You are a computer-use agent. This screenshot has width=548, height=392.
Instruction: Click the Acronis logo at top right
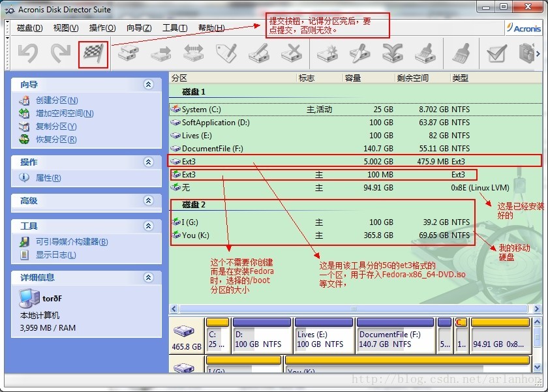pos(523,28)
